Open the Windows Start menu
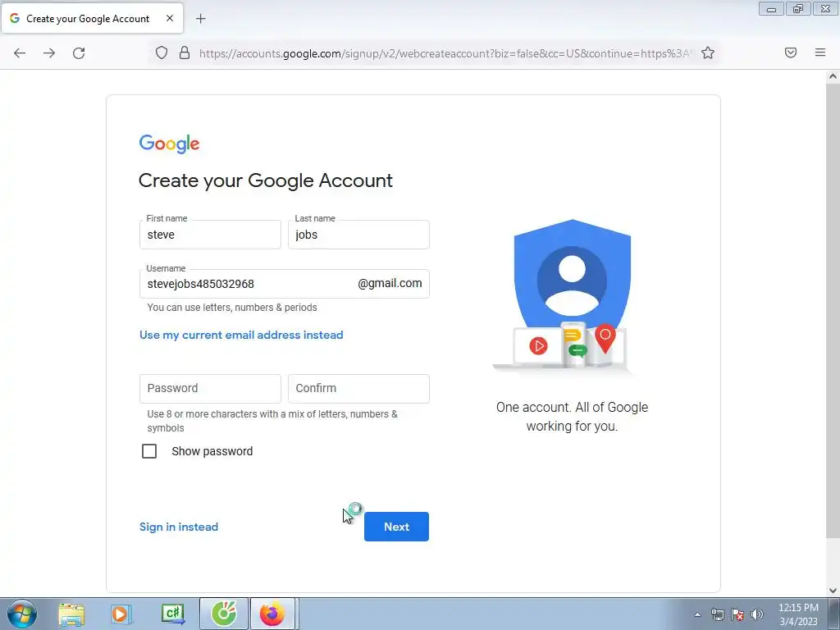The width and height of the screenshot is (840, 630). click(21, 614)
